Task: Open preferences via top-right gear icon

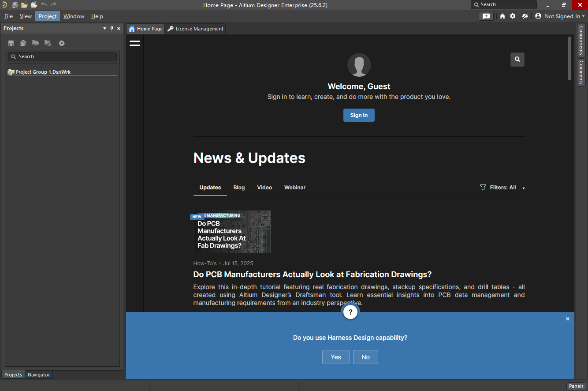Action: 513,16
